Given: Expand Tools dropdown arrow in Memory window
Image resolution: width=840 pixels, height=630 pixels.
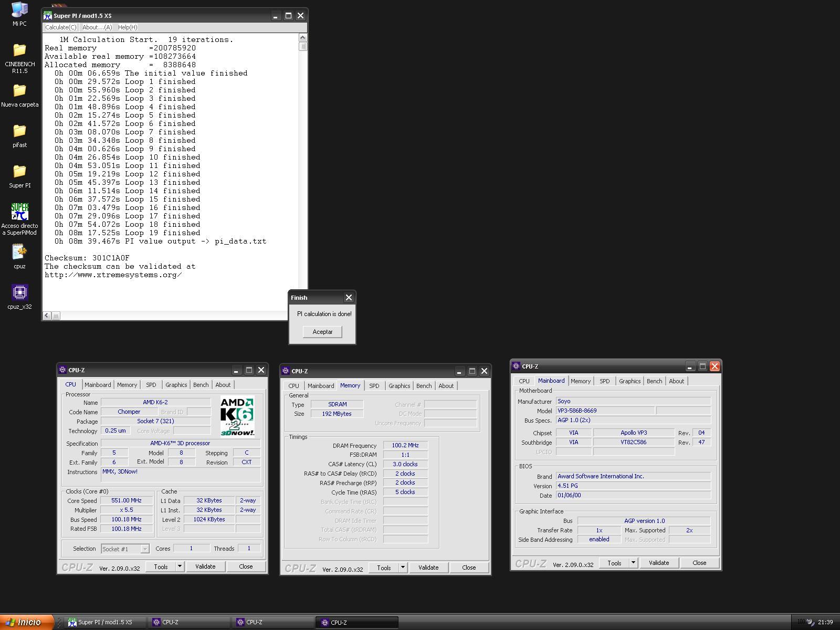Looking at the screenshot, I should click(x=403, y=568).
